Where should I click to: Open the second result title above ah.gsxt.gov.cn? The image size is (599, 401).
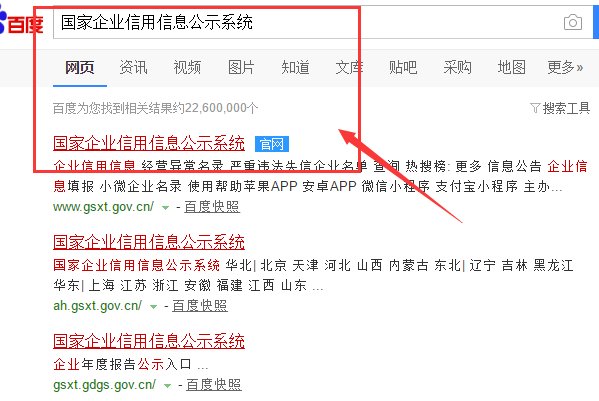tap(149, 243)
